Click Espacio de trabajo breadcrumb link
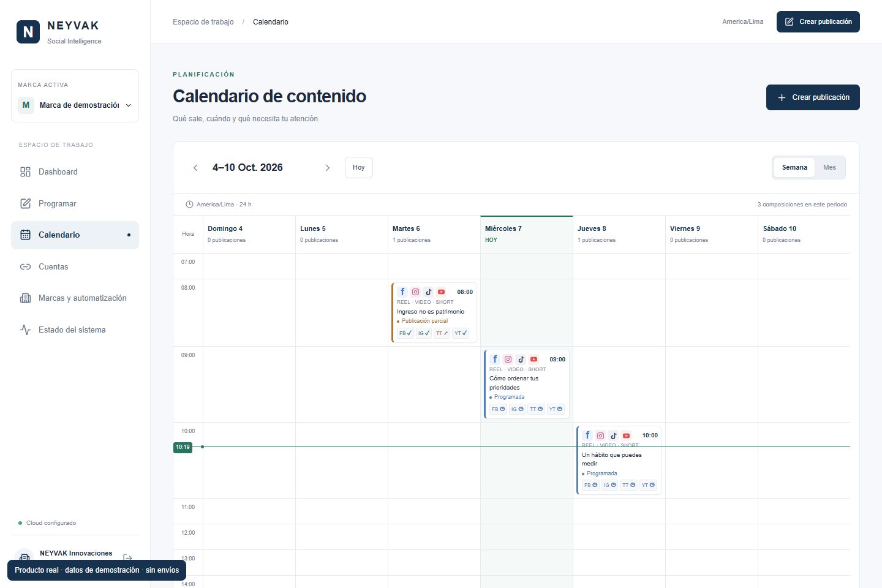The image size is (882, 588). pyautogui.click(x=203, y=22)
